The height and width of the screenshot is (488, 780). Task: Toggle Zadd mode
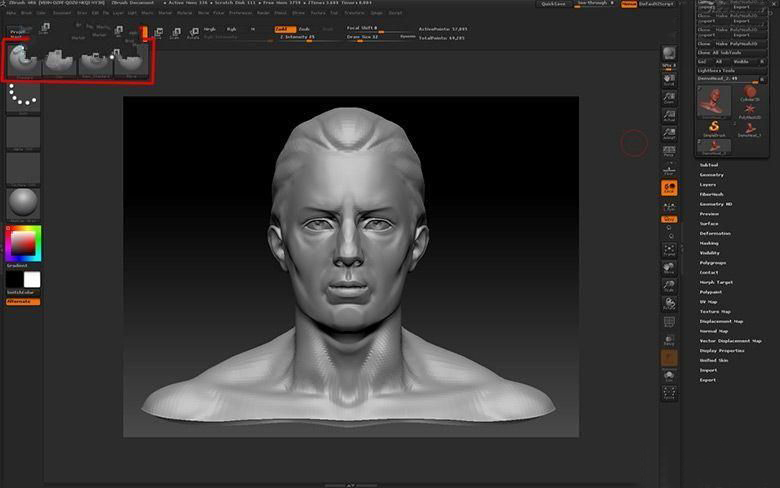pyautogui.click(x=285, y=29)
